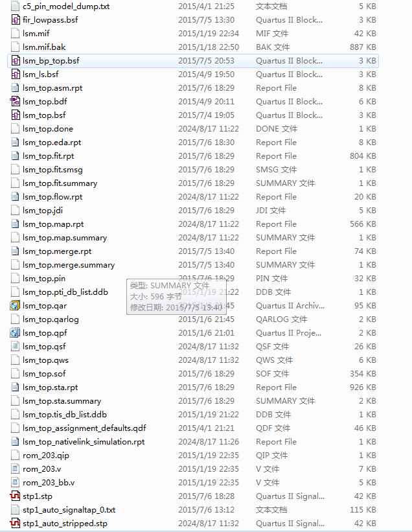Select the lsm_top.qsf settings file icon
This screenshot has width=412, height=532.
click(16, 347)
